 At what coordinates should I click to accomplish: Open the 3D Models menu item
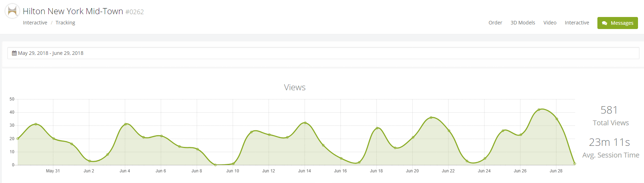(x=523, y=23)
